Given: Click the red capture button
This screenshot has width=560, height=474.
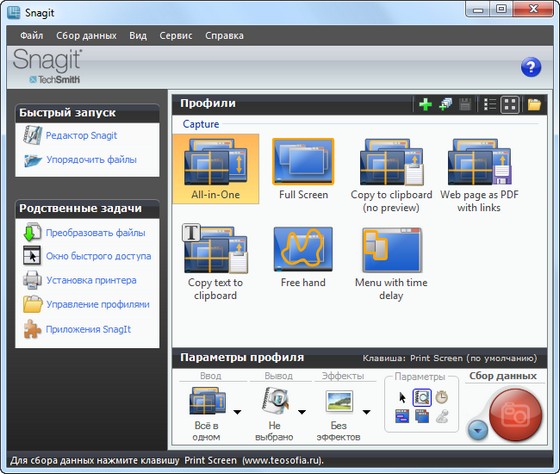Looking at the screenshot, I should pos(515,415).
